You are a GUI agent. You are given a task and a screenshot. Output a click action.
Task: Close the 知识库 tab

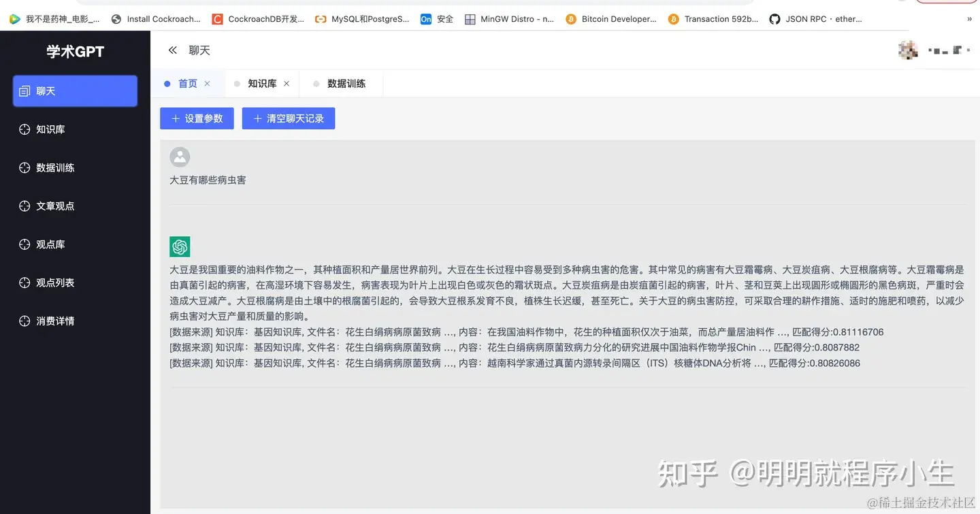pyautogui.click(x=287, y=84)
